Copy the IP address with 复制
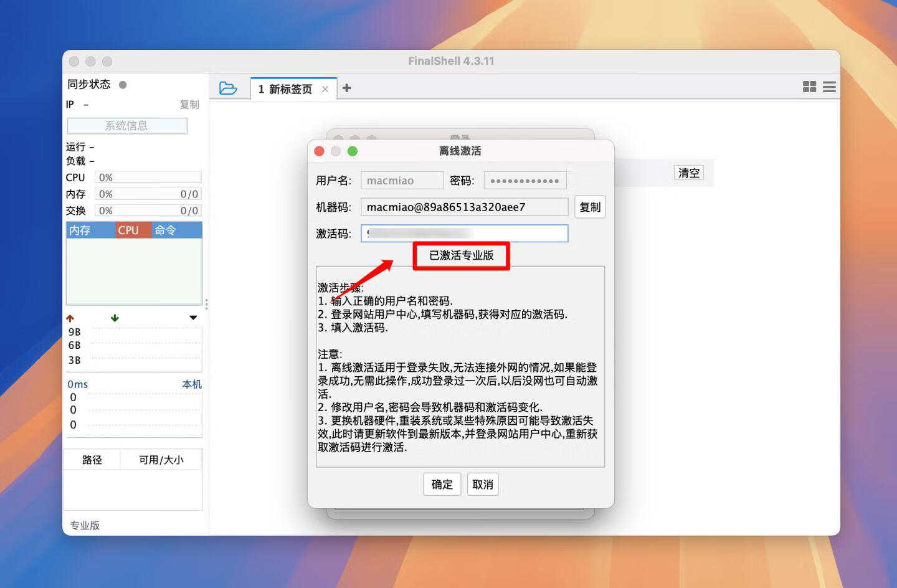Viewport: 897px width, 588px height. 189,105
